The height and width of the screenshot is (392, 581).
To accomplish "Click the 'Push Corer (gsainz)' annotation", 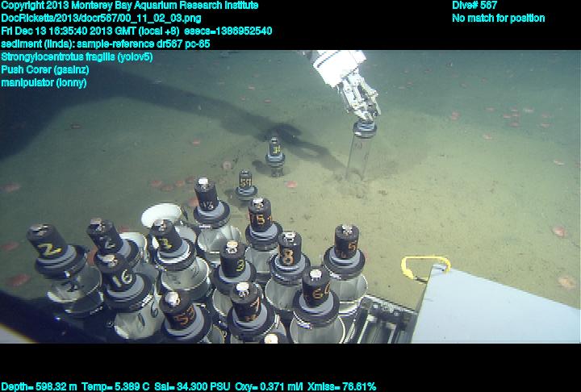I will pyautogui.click(x=45, y=69).
